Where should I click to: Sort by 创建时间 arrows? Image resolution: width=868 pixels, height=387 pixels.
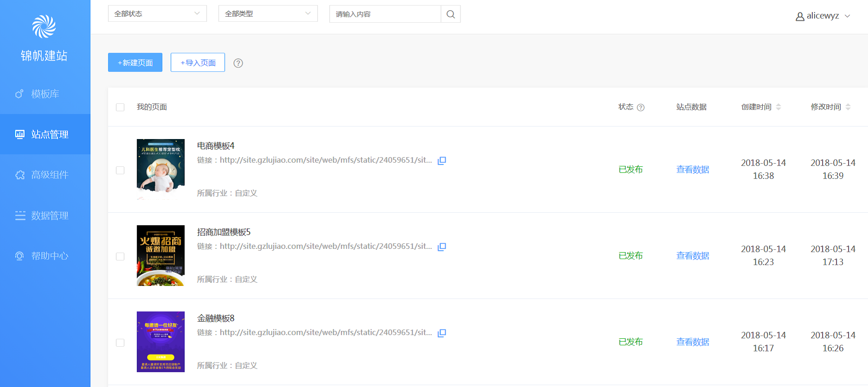click(x=779, y=107)
